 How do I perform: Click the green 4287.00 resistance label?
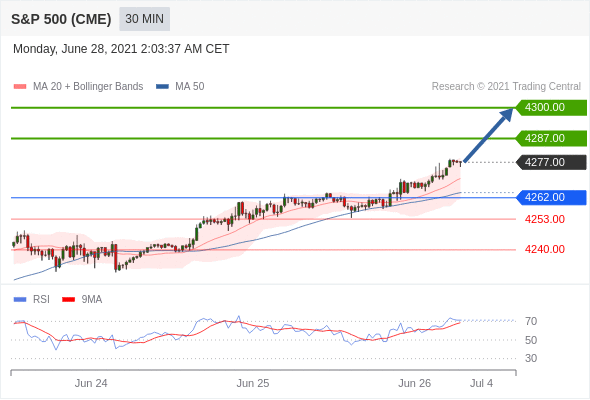point(551,138)
